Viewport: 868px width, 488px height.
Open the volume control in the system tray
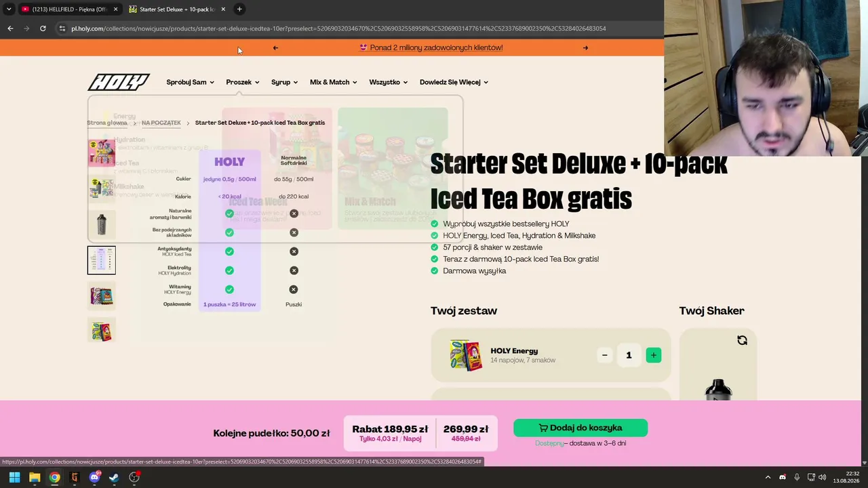(x=823, y=477)
